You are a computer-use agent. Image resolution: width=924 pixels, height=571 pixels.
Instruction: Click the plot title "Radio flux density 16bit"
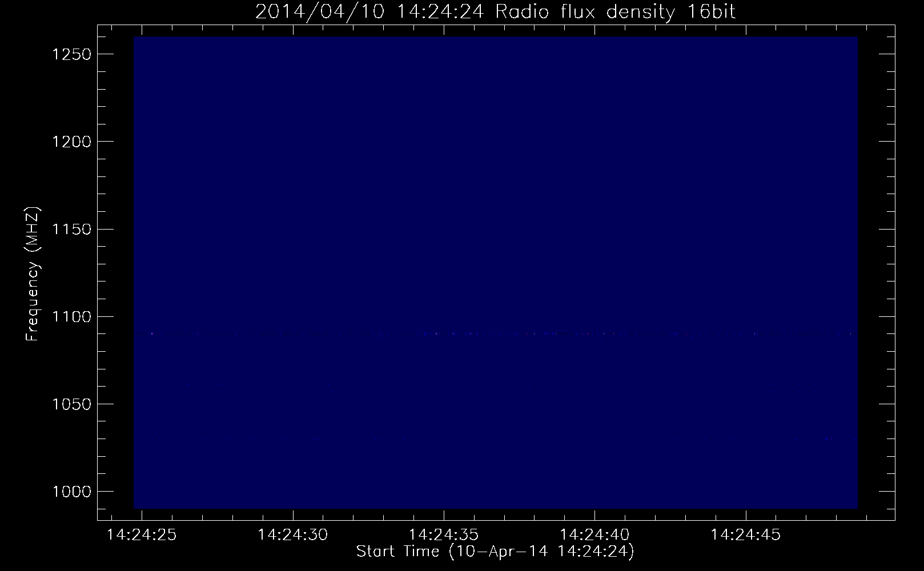coord(616,12)
